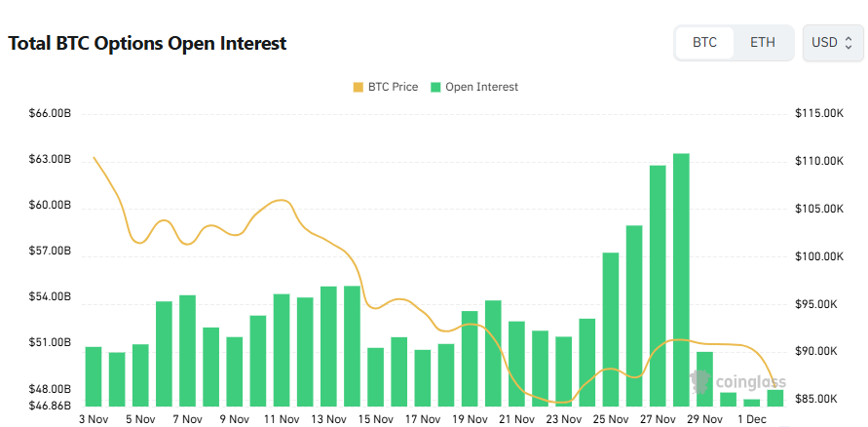Click the yellow BTC Price legend swatch

pos(358,87)
